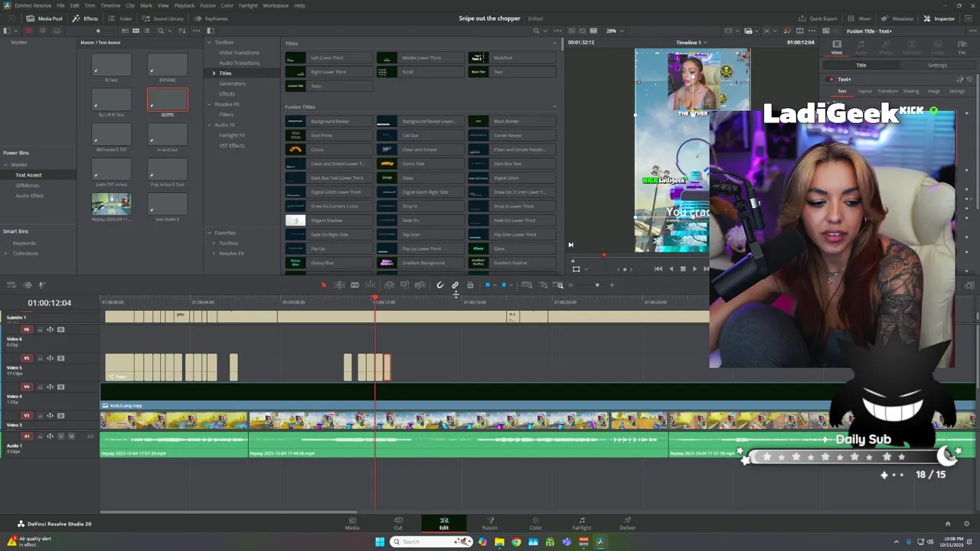Click the timeline zoom-in plus icon
This screenshot has width=980, height=551.
(611, 285)
